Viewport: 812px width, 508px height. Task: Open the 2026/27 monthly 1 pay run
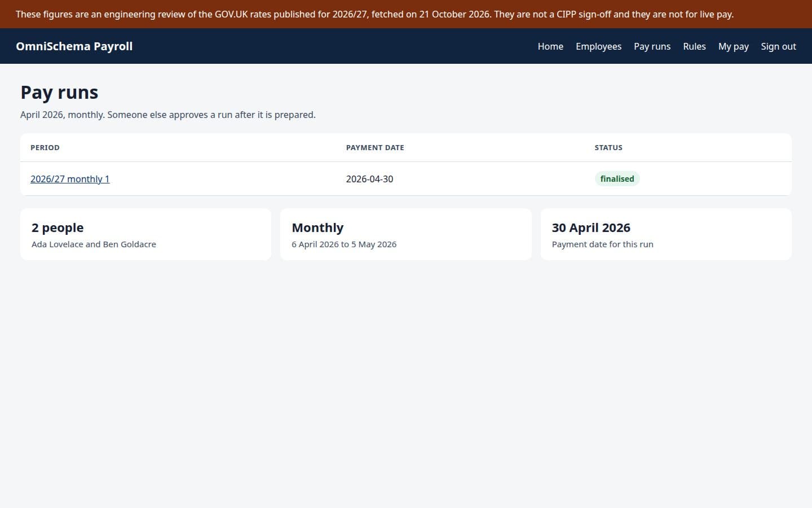pos(70,179)
